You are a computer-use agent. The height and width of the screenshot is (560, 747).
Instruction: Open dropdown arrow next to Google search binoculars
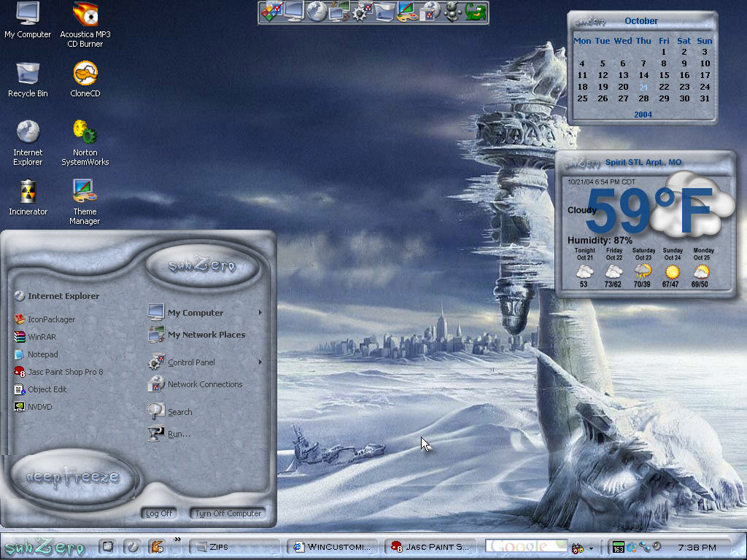[591, 548]
